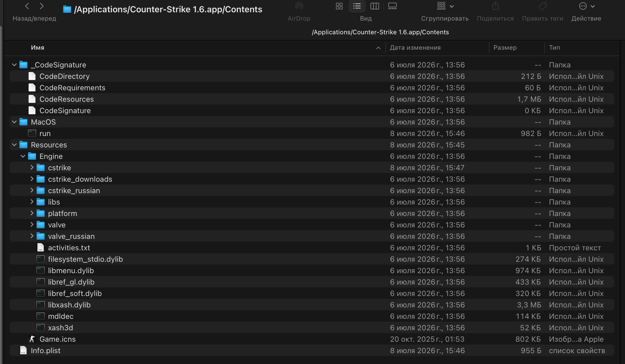Select the libs folder name
625x364 pixels.
54,202
